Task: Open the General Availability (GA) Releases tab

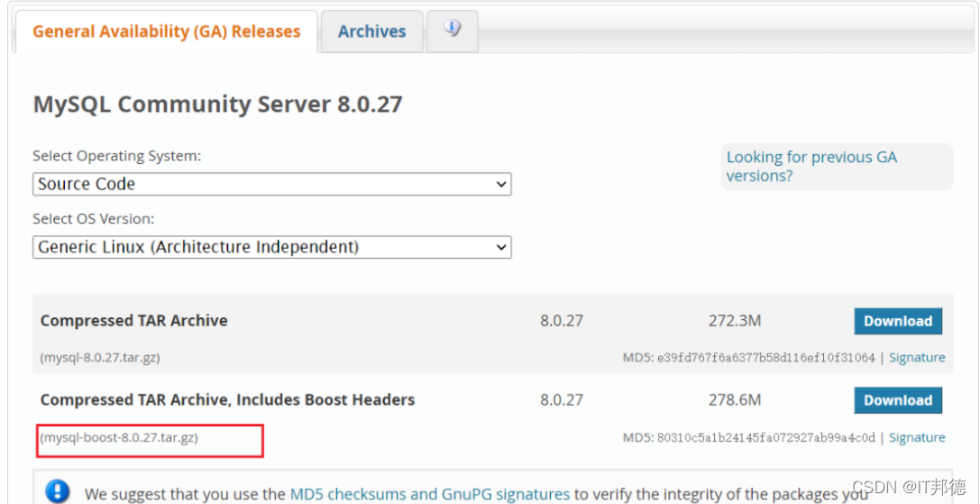Action: (x=166, y=32)
